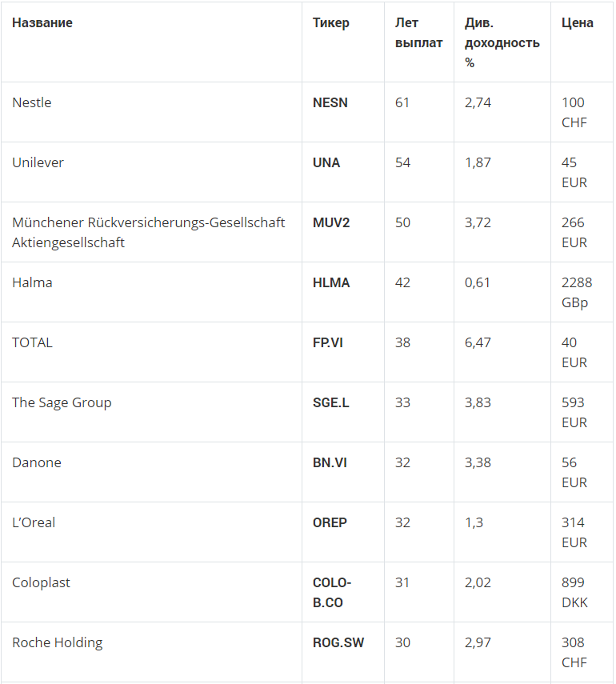
Task: Select the Münchener Rückversicherungs-Gesellschaft name cell
Action: (x=151, y=232)
